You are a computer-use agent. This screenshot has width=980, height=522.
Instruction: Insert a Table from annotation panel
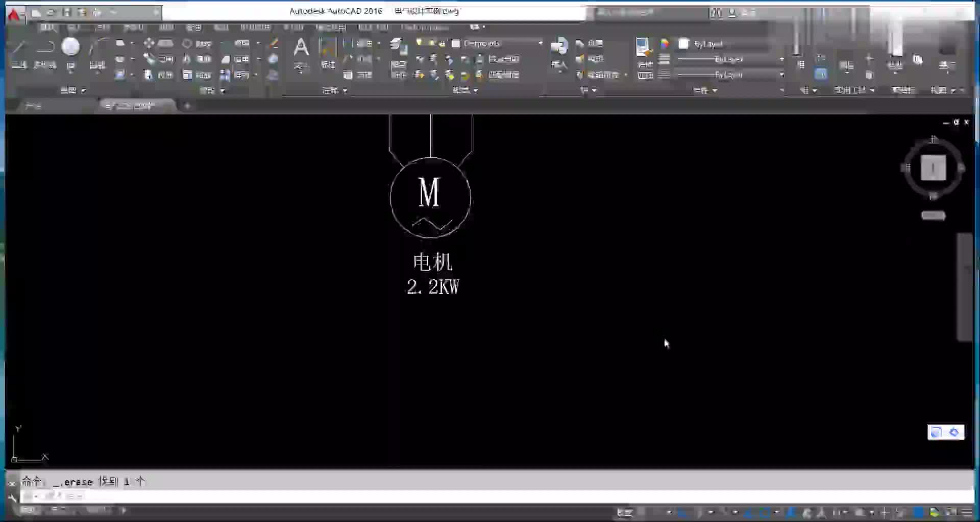click(358, 75)
